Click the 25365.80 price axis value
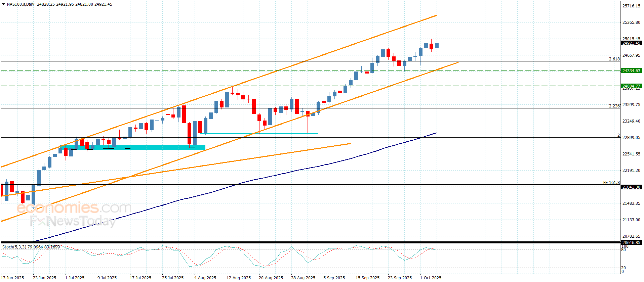 tap(631, 22)
